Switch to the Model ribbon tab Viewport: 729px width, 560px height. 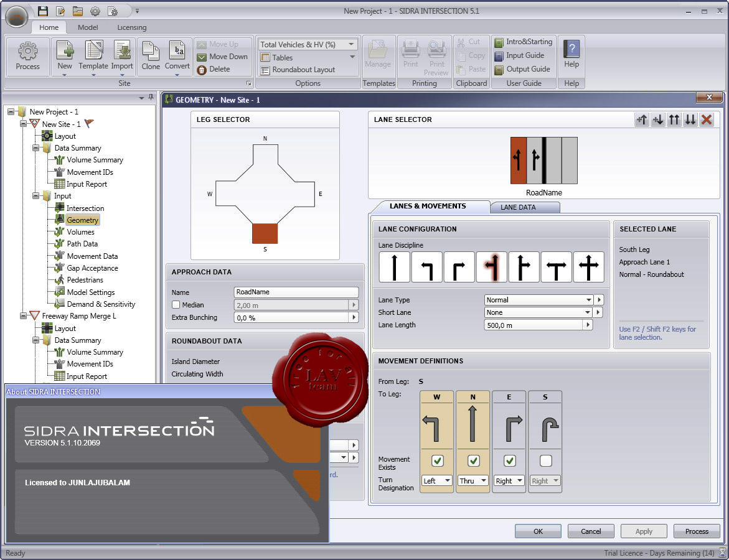coord(87,27)
